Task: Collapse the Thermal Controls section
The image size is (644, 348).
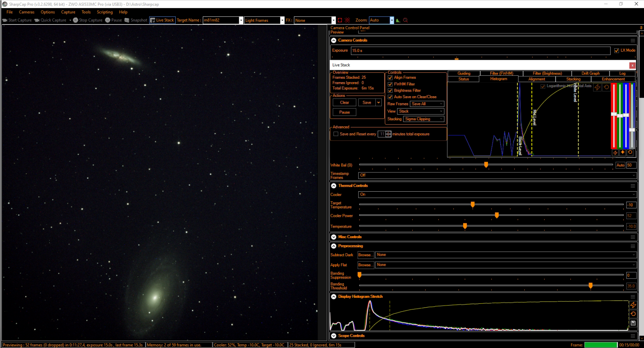Action: click(x=334, y=186)
